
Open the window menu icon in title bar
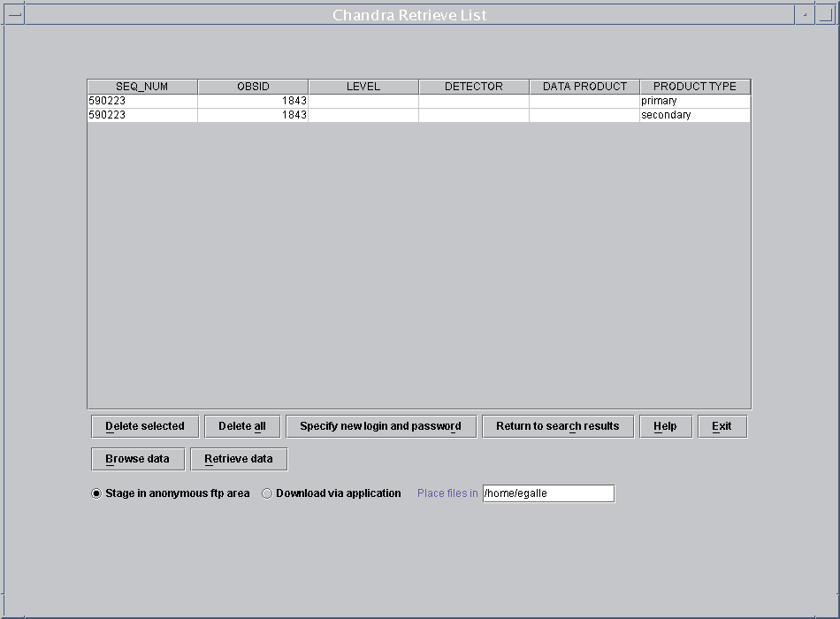14,14
